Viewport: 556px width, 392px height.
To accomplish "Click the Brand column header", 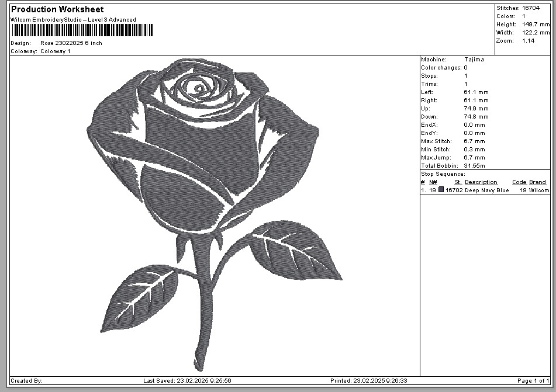I will click(x=537, y=182).
